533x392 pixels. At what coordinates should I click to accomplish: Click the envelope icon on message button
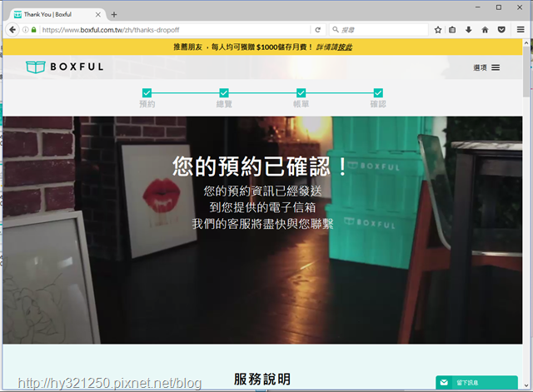tap(444, 383)
